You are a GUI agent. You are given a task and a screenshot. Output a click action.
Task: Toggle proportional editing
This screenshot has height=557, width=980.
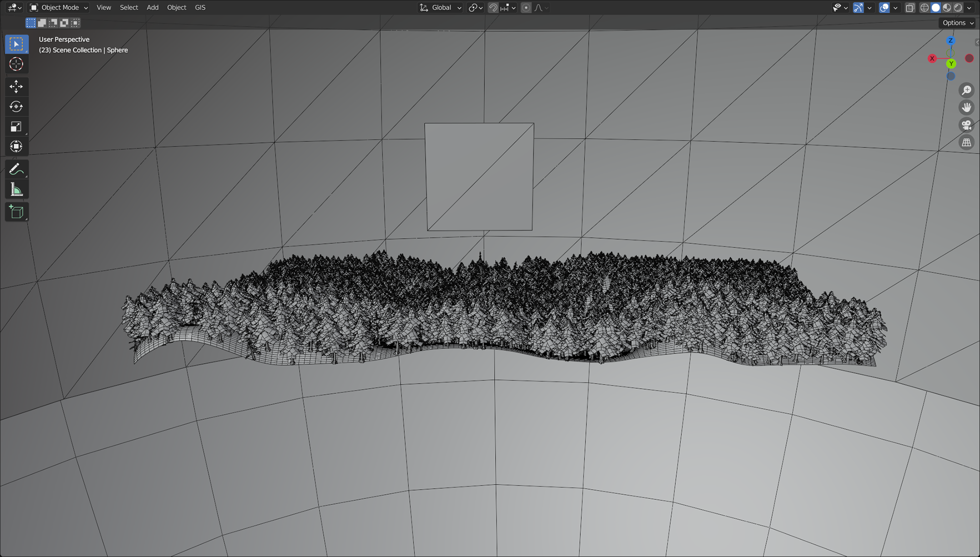(526, 8)
